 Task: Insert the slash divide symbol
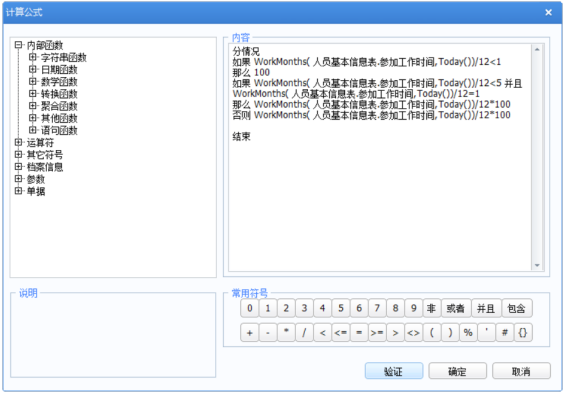tap(304, 332)
